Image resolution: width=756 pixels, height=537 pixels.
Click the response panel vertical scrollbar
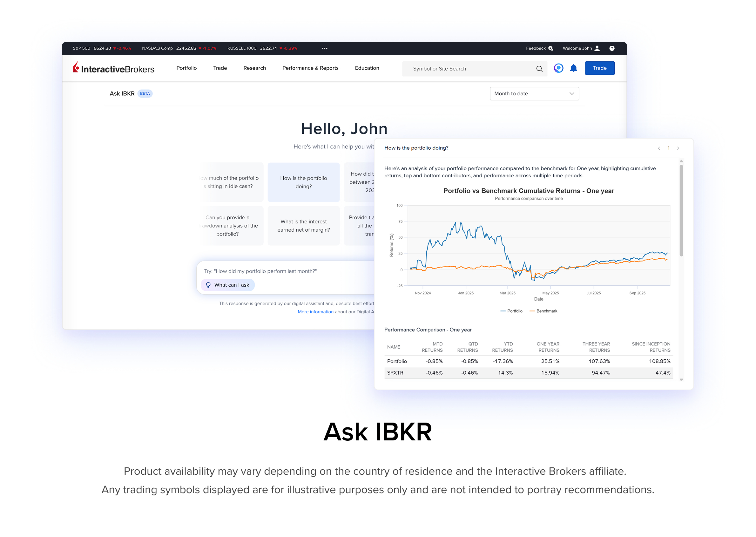tap(681, 211)
